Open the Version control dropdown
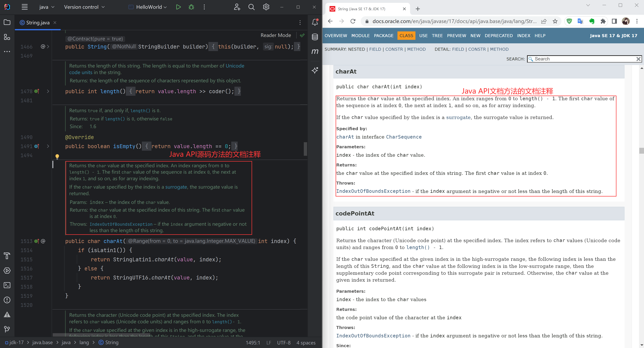 pyautogui.click(x=84, y=7)
